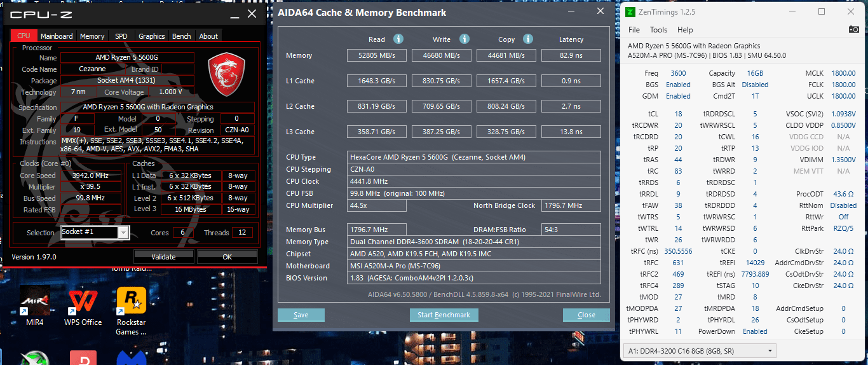Switch to the Graphics tab in CPU-Z

152,36
